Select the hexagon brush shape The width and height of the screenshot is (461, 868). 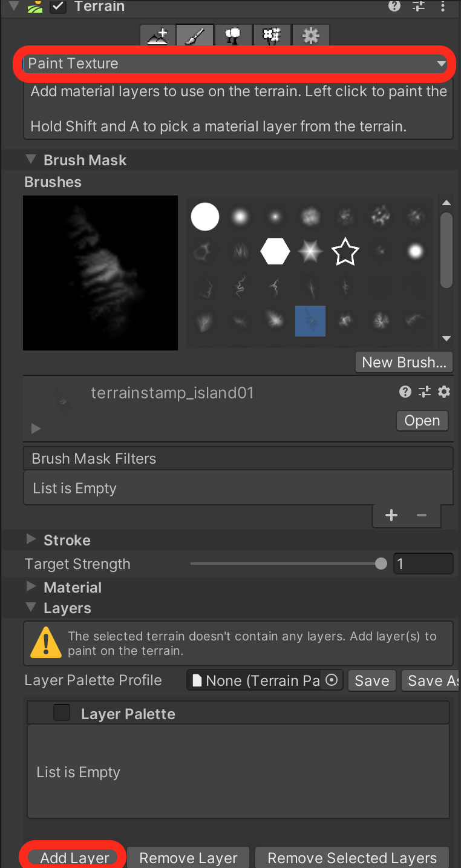pos(275,251)
